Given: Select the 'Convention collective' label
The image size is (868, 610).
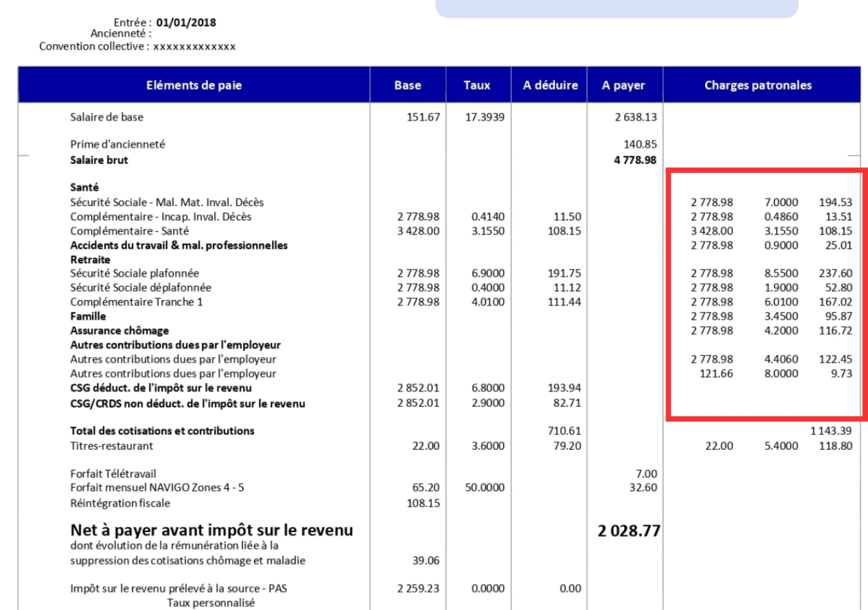Looking at the screenshot, I should (x=92, y=47).
